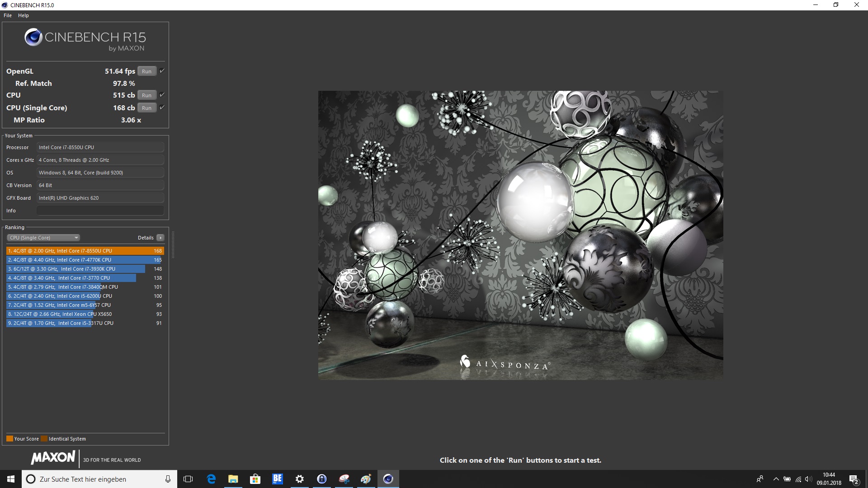Click the Task View icon
This screenshot has width=868, height=488.
[x=188, y=479]
